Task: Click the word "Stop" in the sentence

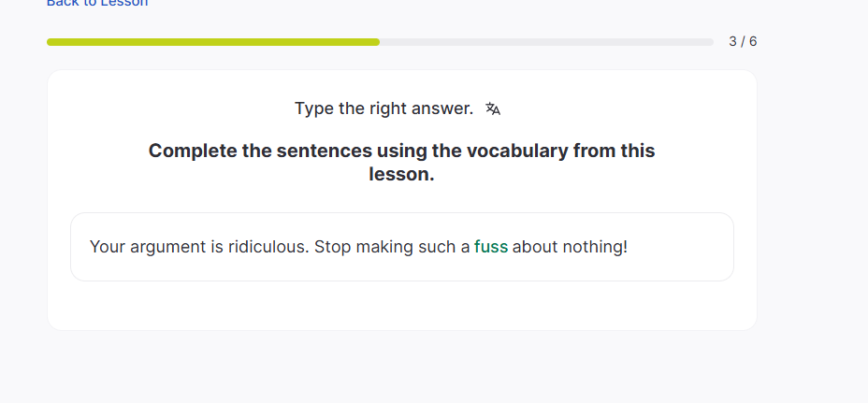Action: 332,247
